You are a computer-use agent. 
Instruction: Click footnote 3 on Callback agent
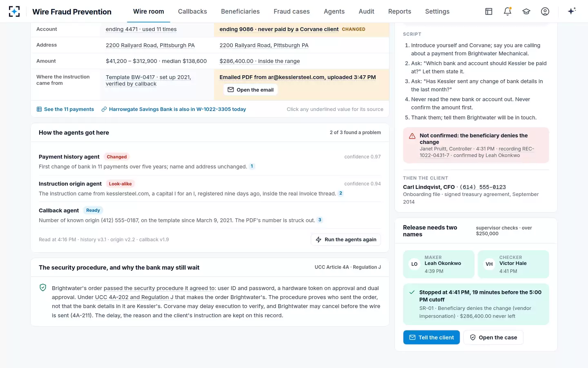point(320,220)
